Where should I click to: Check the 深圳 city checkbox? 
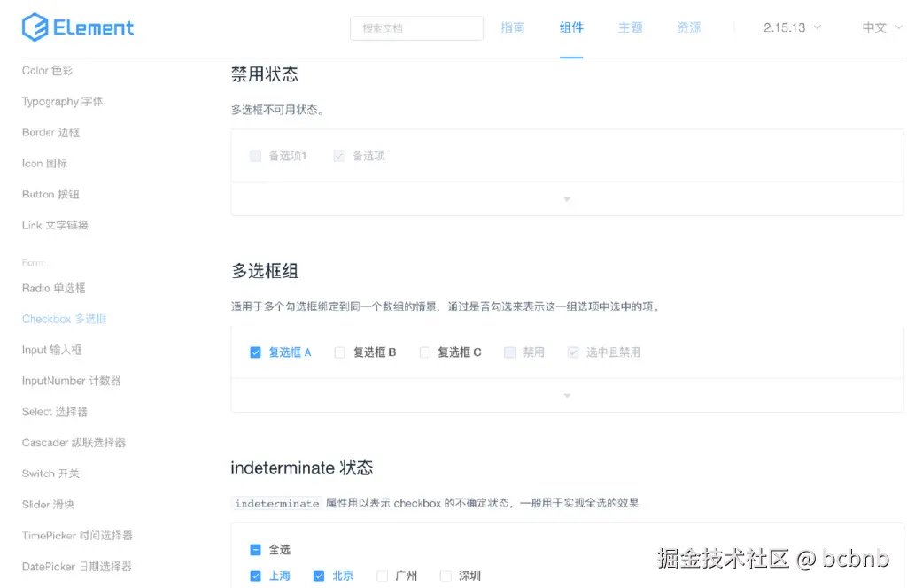pyautogui.click(x=445, y=576)
